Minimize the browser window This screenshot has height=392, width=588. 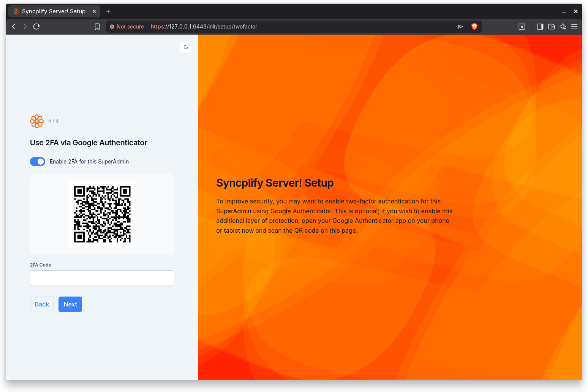[564, 12]
